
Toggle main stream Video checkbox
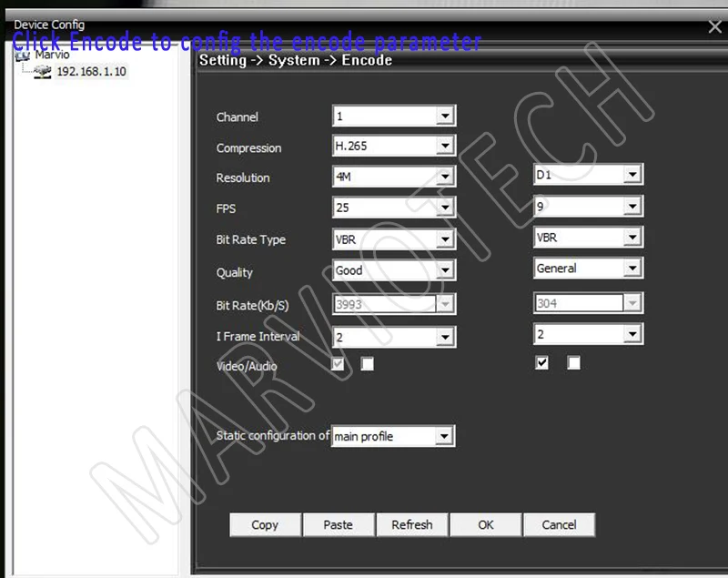[x=338, y=364]
